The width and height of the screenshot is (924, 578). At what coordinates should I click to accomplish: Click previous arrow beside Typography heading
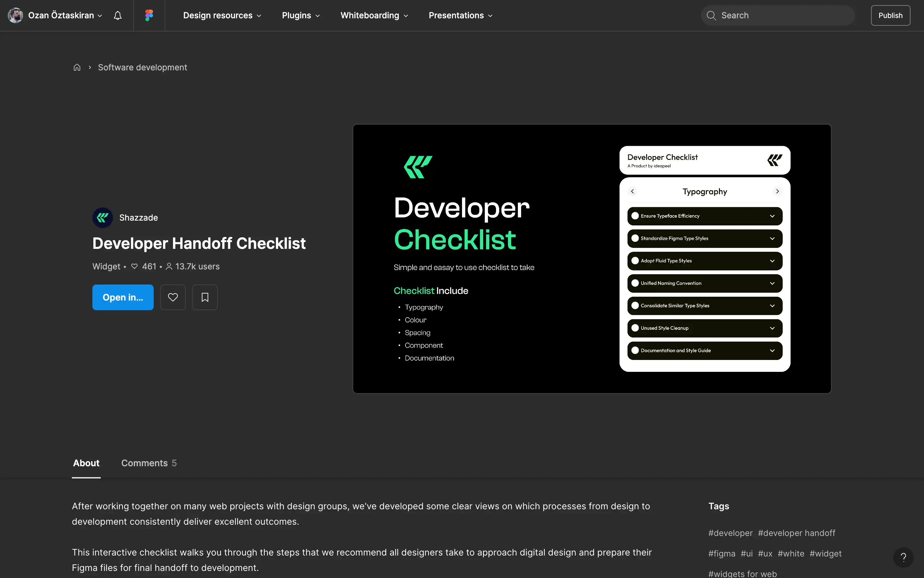[x=632, y=191]
